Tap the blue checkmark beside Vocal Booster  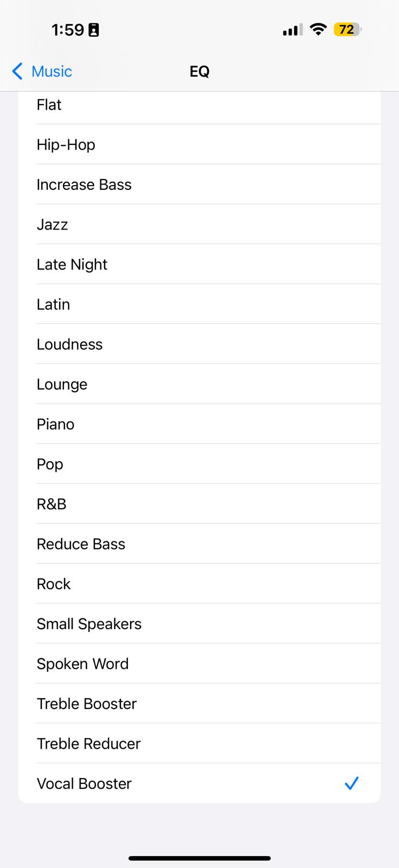[351, 783]
